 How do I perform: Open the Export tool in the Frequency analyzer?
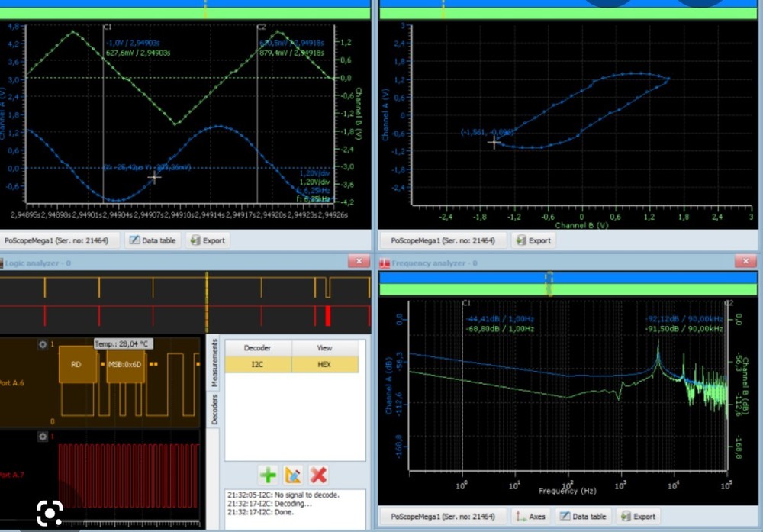pos(638,516)
